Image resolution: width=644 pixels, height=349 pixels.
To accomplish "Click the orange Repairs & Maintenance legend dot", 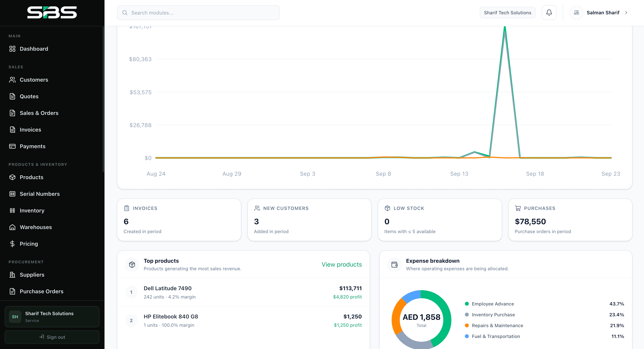I will tap(467, 325).
